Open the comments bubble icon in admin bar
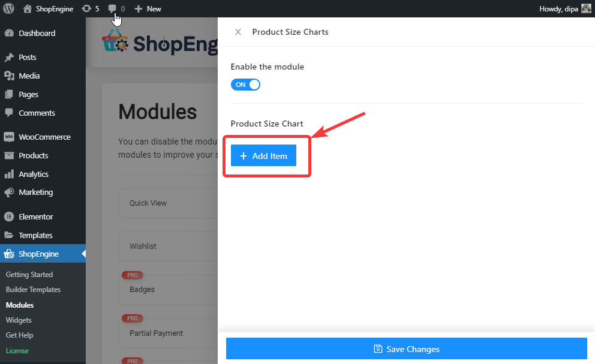595x364 pixels. (x=113, y=9)
